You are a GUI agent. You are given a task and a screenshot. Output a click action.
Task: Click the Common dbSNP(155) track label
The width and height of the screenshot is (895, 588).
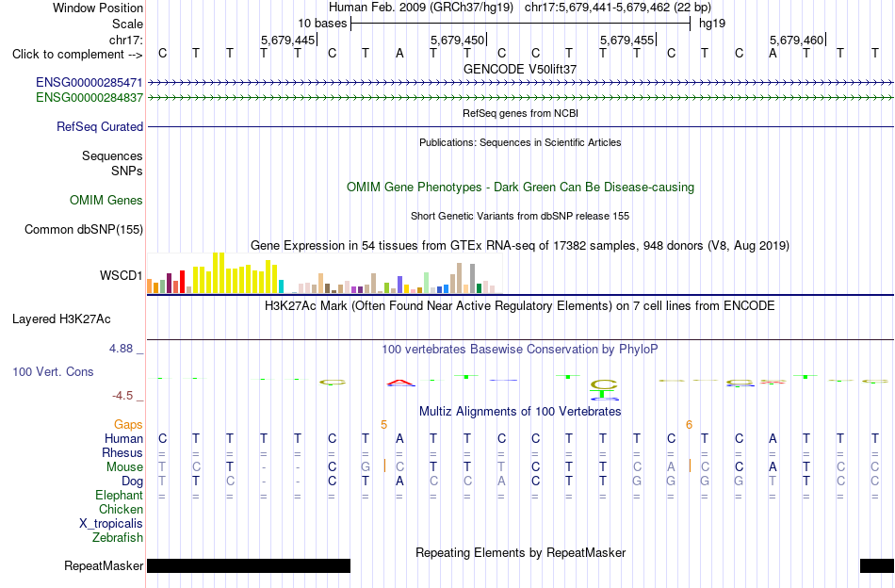(84, 230)
